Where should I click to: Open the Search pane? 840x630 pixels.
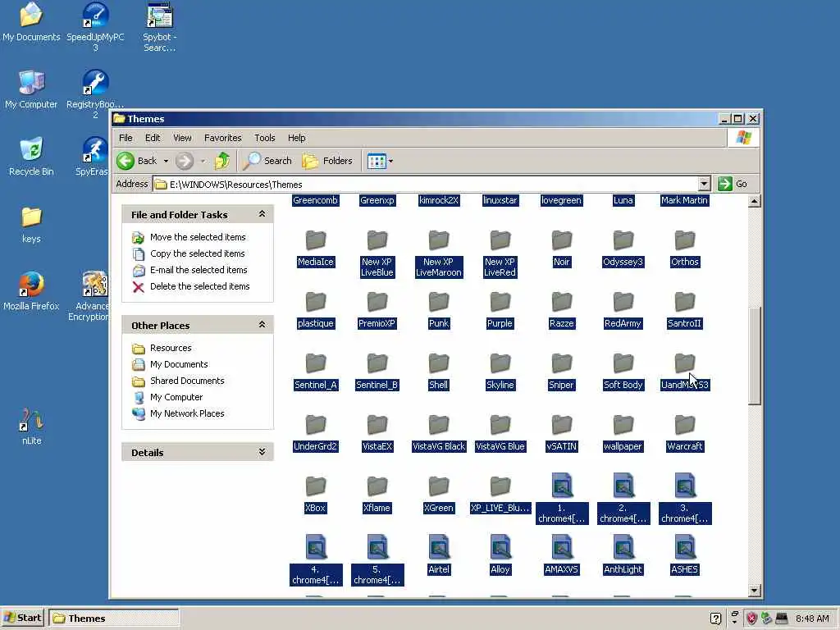[x=267, y=161]
